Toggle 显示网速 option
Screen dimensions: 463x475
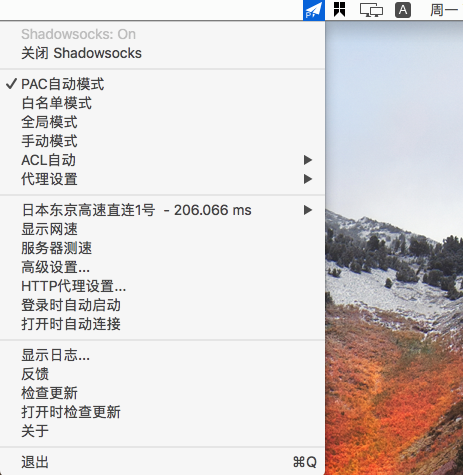(162, 229)
